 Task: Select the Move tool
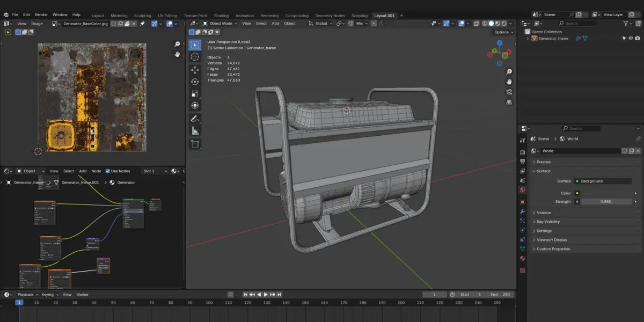(195, 70)
